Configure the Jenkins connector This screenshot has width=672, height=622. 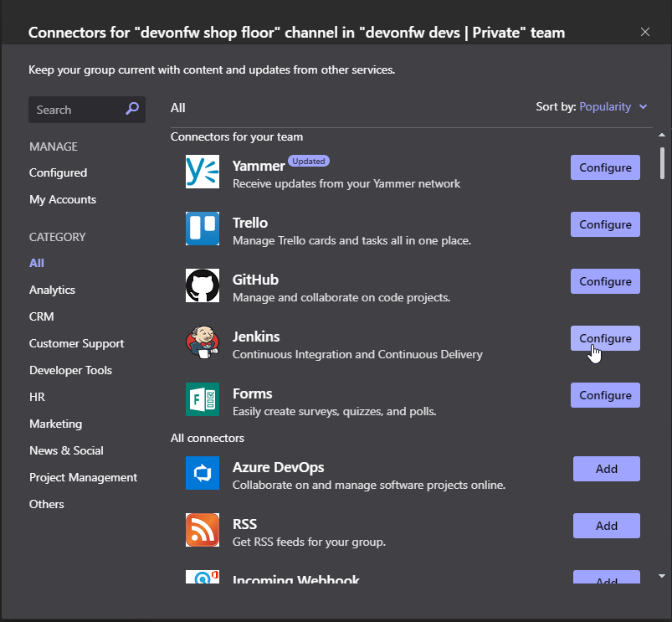tap(605, 338)
